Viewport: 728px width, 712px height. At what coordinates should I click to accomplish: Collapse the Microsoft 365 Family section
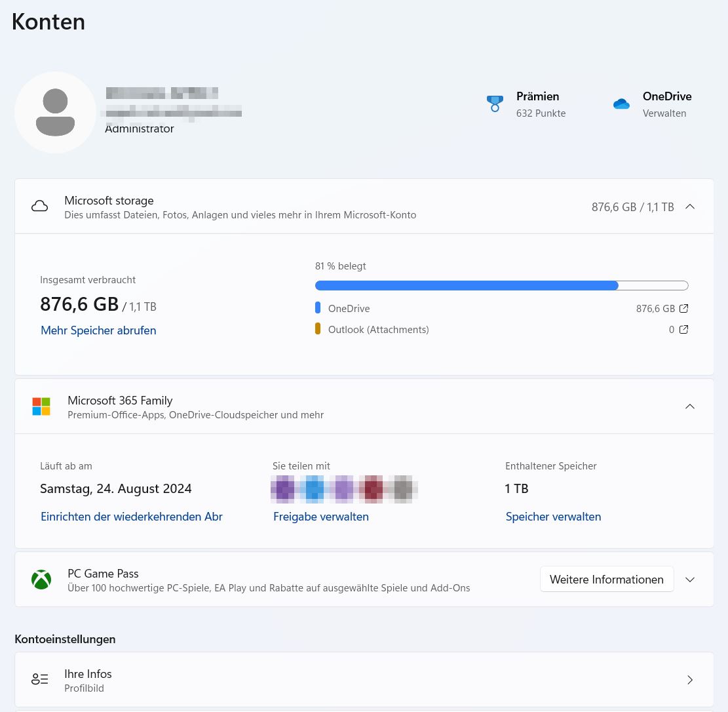click(x=689, y=406)
